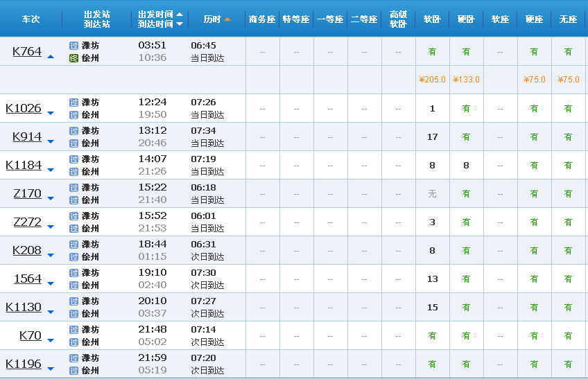Click the 过 icon beside 徐州 for K70
The image size is (588, 379).
74,342
